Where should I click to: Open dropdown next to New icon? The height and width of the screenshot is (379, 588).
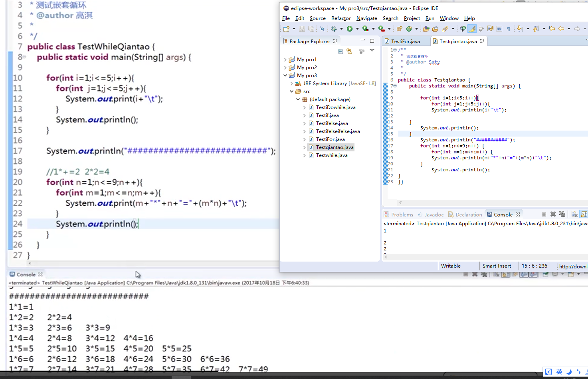[294, 29]
